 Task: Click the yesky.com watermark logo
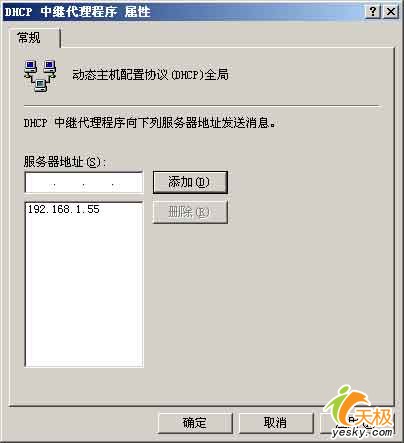pyautogui.click(x=361, y=433)
